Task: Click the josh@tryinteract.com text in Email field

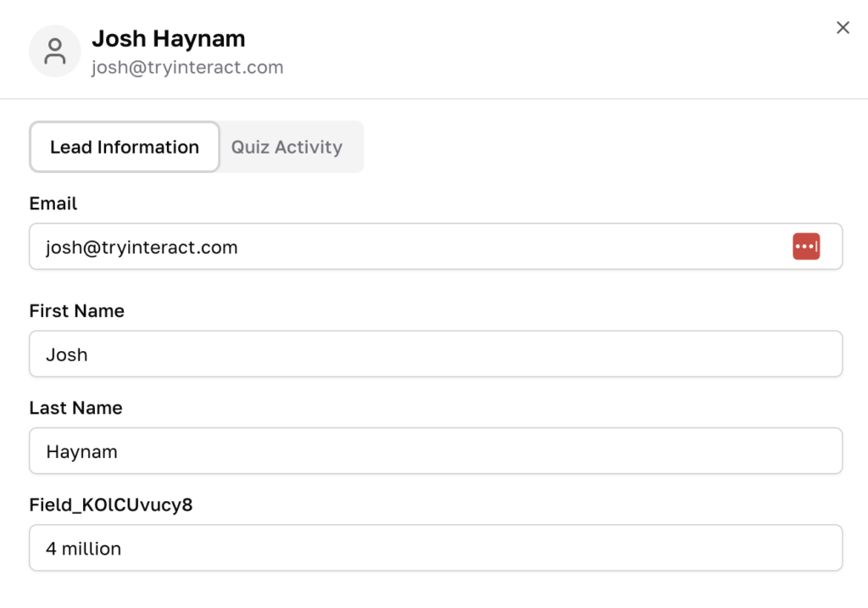Action: (x=142, y=248)
